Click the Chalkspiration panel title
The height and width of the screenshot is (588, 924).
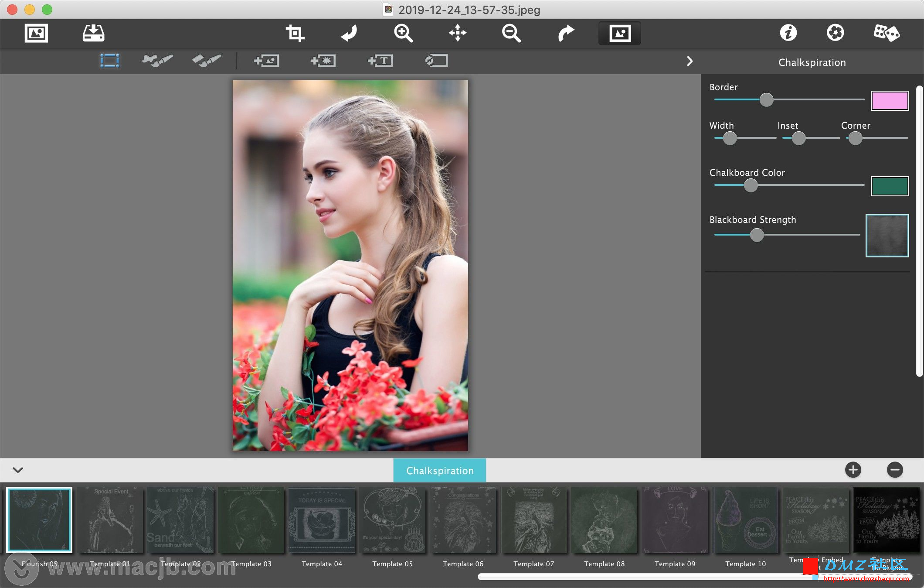812,62
